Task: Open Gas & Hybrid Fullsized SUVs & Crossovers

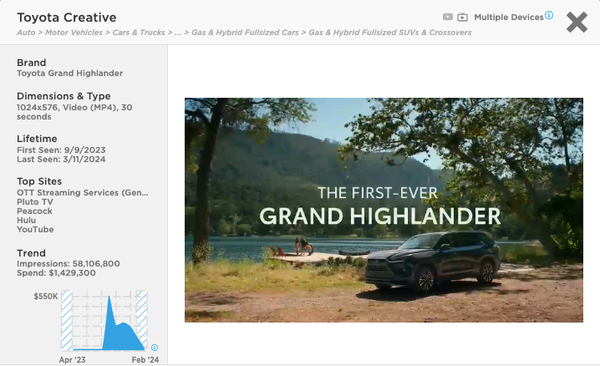Action: point(390,33)
